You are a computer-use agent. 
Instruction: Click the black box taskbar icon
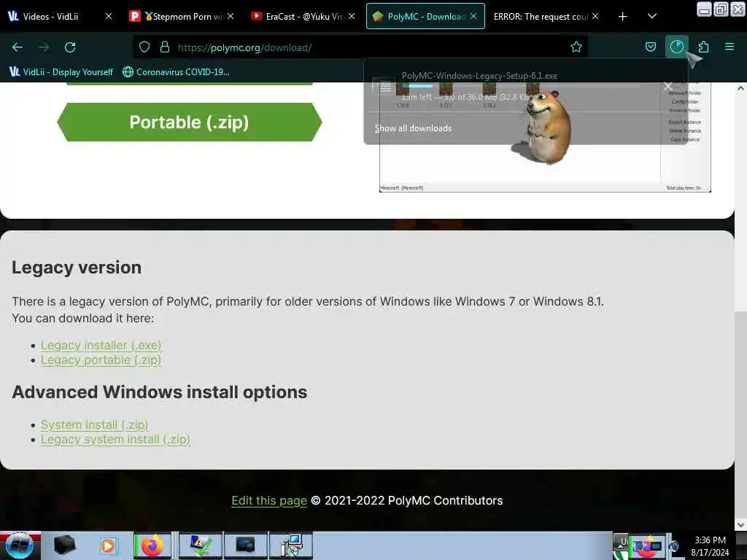pyautogui.click(x=65, y=545)
